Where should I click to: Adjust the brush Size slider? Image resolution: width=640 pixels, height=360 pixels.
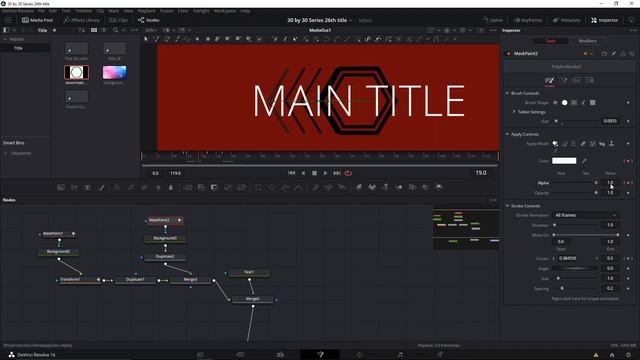[x=576, y=121]
